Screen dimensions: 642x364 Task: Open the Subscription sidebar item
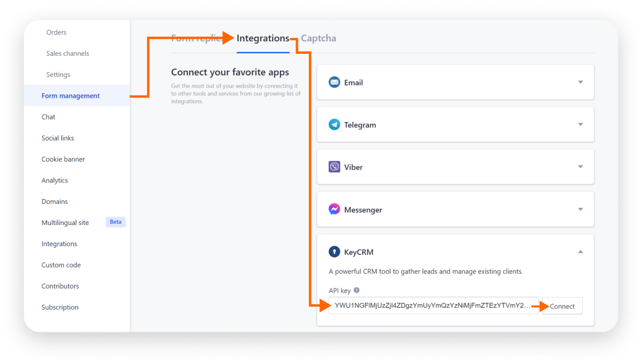pyautogui.click(x=60, y=307)
